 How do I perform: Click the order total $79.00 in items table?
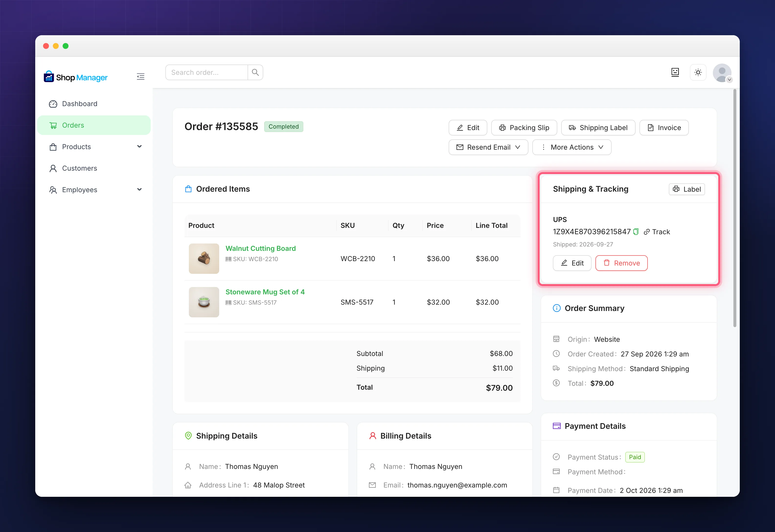(x=499, y=388)
